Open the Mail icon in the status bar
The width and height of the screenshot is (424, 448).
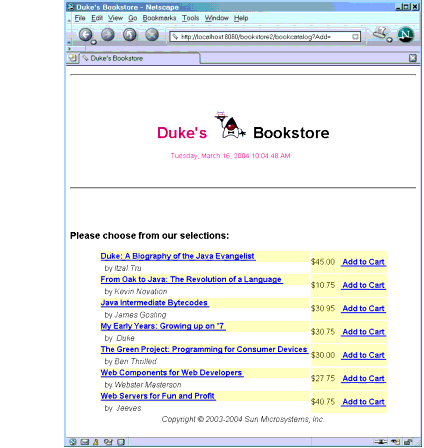85,442
